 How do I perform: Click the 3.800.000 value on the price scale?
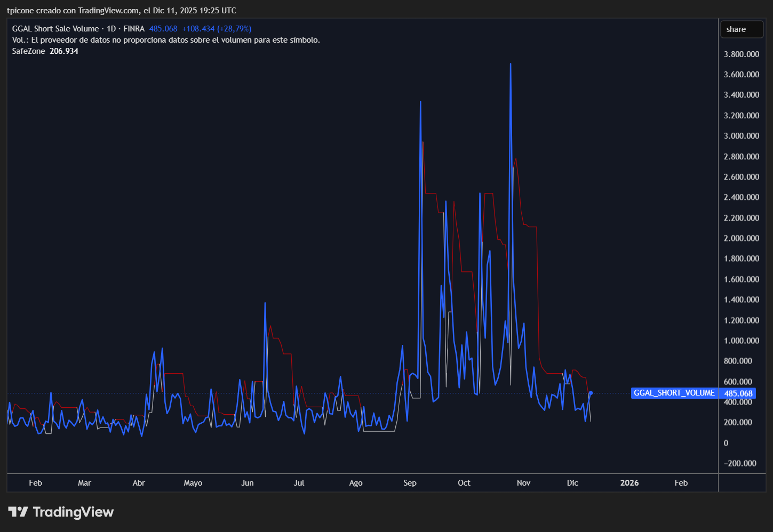pyautogui.click(x=742, y=54)
